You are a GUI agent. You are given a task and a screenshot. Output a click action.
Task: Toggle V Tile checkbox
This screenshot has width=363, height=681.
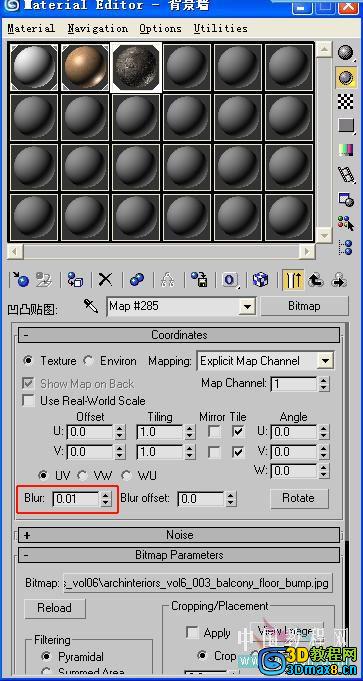pyautogui.click(x=238, y=452)
